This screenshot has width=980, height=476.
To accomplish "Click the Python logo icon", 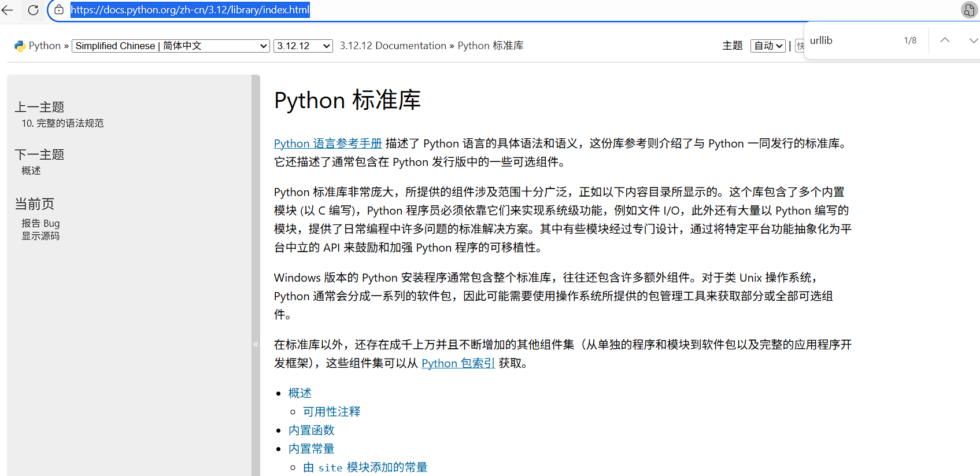I will pyautogui.click(x=20, y=46).
